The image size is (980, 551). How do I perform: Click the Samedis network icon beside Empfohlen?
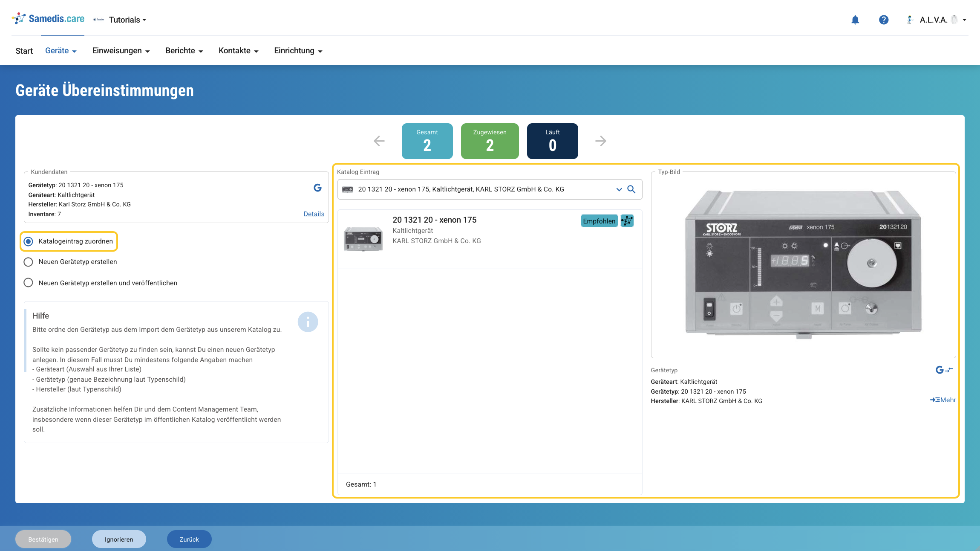tap(627, 221)
